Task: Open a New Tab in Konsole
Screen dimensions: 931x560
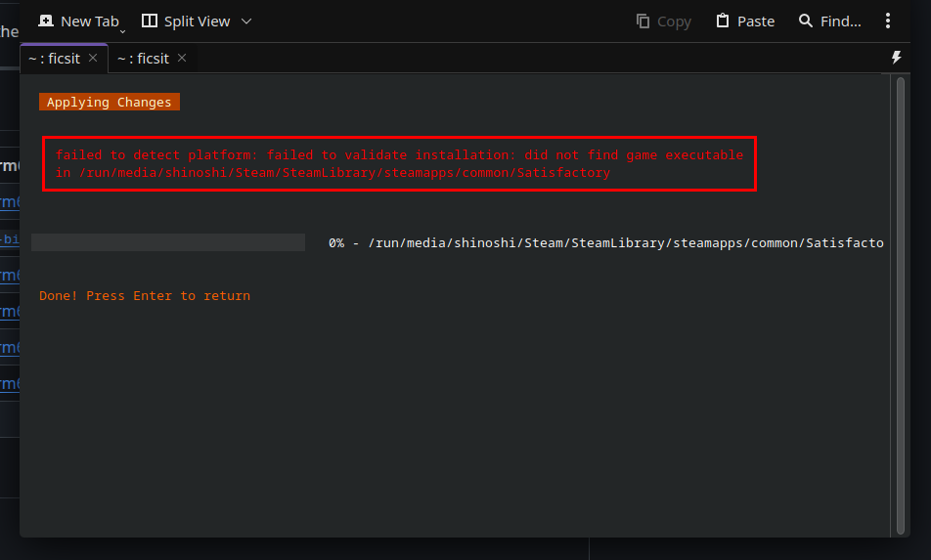Action: (78, 22)
